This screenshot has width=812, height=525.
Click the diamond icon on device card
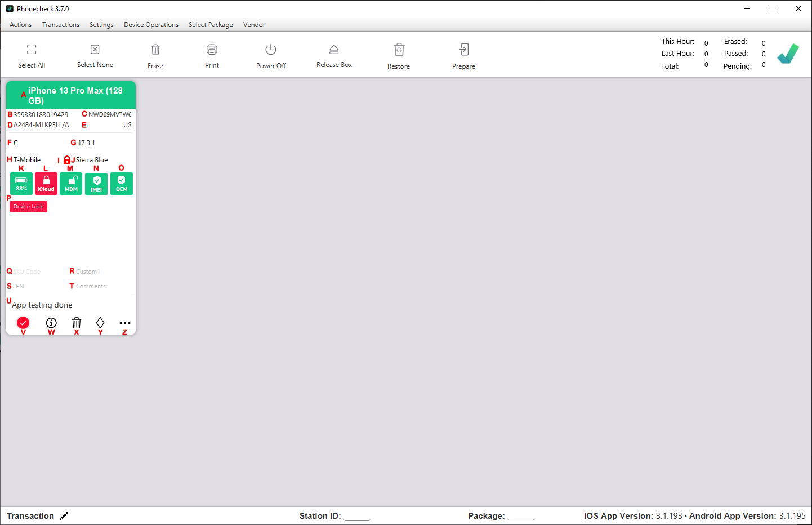[100, 322]
